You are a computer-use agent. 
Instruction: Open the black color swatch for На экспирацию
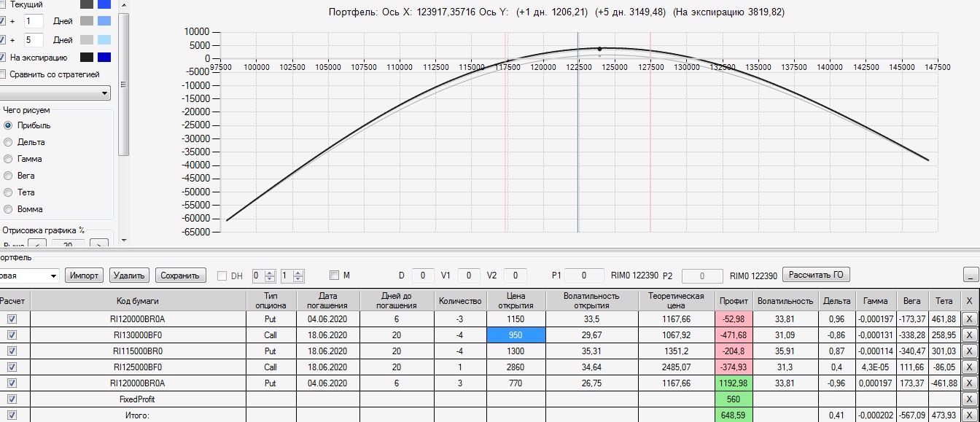tap(87, 58)
